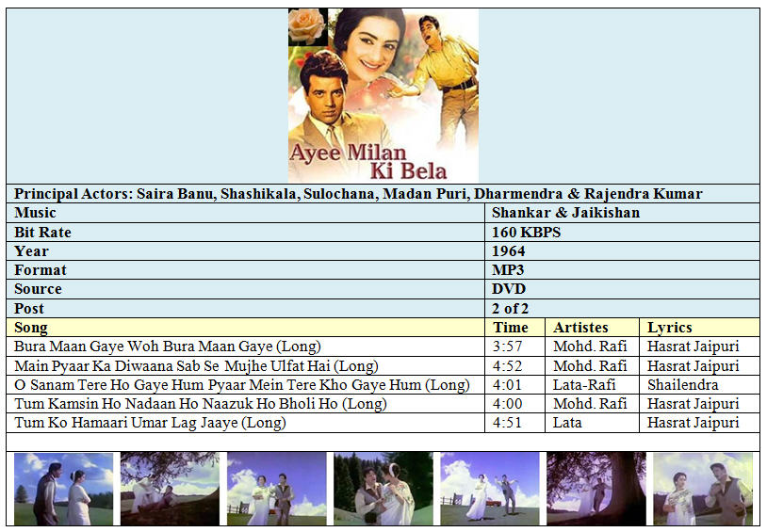Click the Format label cell
The height and width of the screenshot is (532, 767).
coord(246,270)
